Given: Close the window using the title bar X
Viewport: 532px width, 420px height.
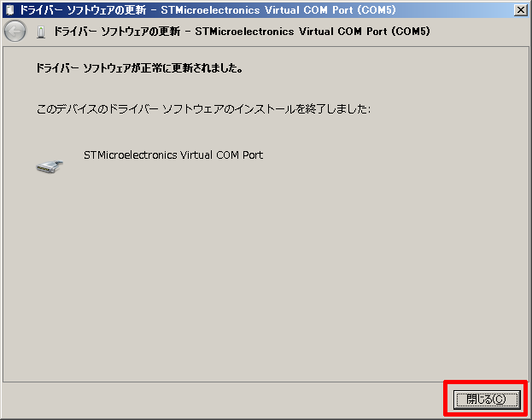Looking at the screenshot, I should [x=520, y=10].
